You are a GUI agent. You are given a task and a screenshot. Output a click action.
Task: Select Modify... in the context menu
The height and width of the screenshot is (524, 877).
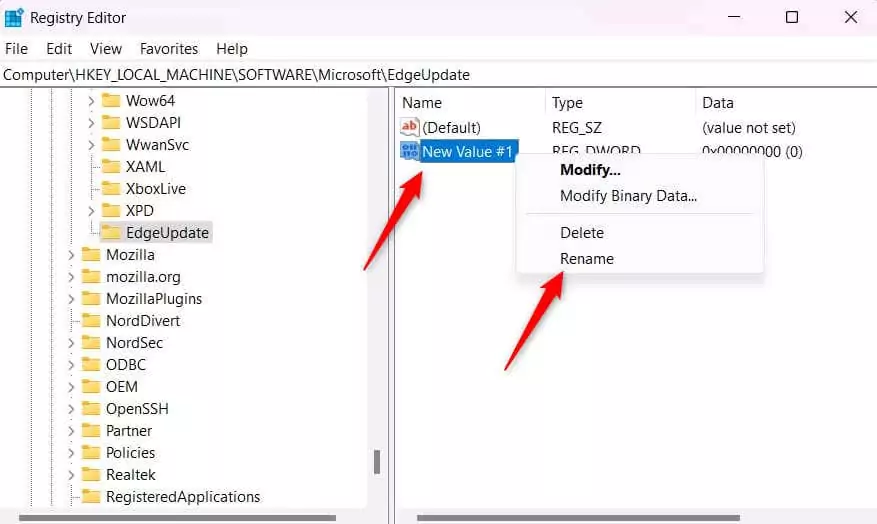[x=590, y=170]
